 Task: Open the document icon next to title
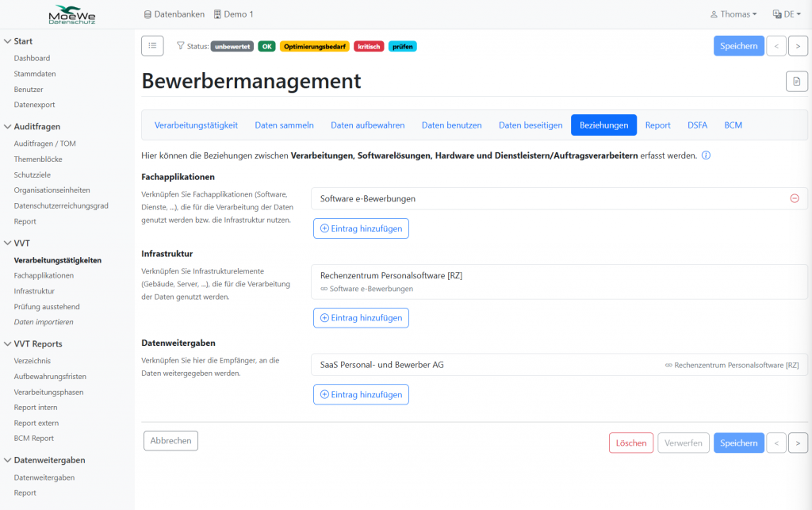(796, 81)
